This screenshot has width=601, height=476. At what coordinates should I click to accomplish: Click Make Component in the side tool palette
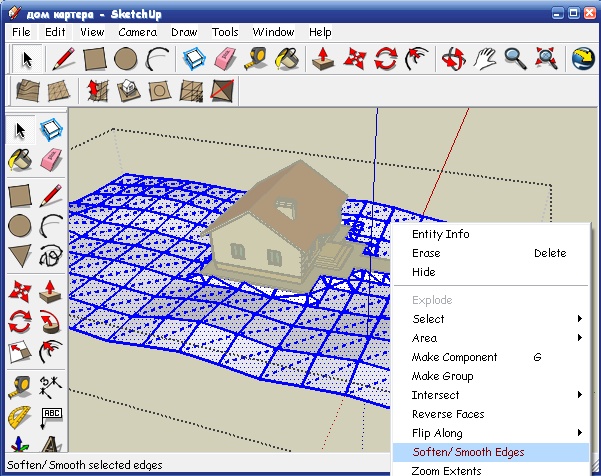point(51,129)
